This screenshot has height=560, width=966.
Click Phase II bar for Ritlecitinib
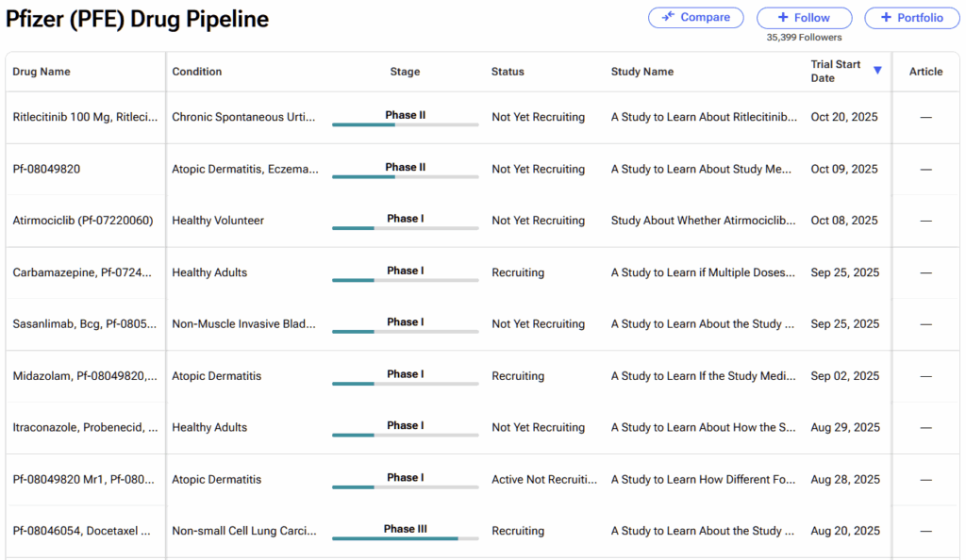pos(405,124)
